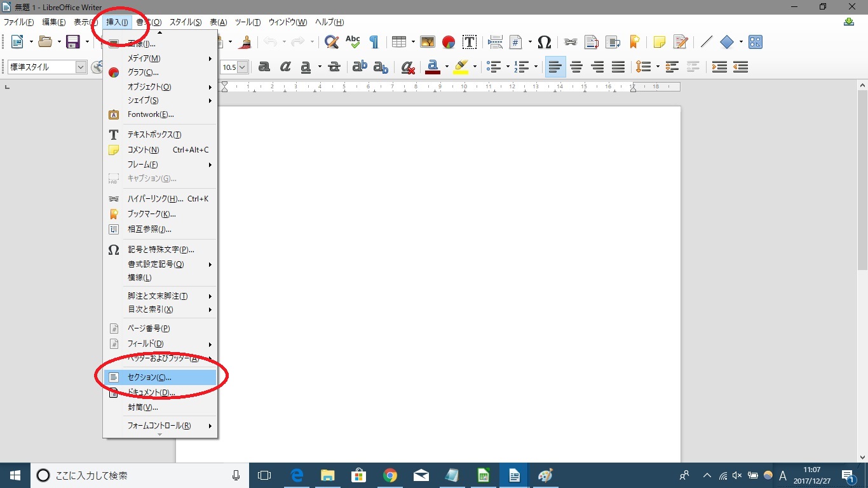Toggle strikethrough text formatting
The height and width of the screenshot is (488, 868).
pyautogui.click(x=334, y=67)
